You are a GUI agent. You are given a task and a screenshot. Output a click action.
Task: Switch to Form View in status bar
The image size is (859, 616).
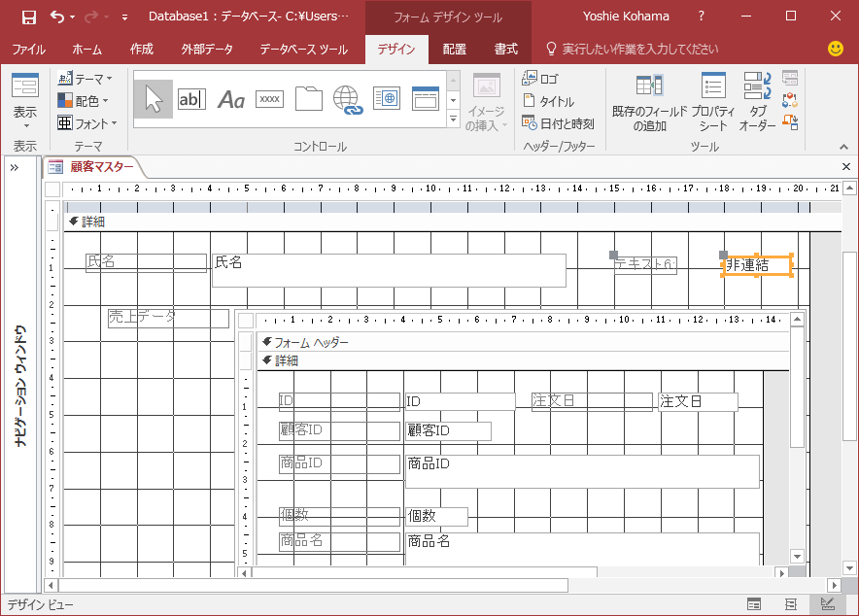click(753, 604)
